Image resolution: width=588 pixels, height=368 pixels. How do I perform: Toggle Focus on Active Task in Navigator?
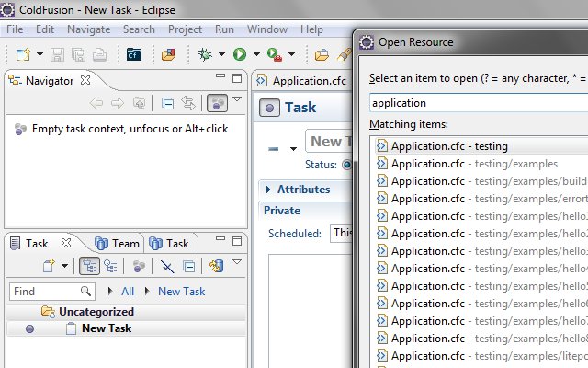click(x=217, y=103)
